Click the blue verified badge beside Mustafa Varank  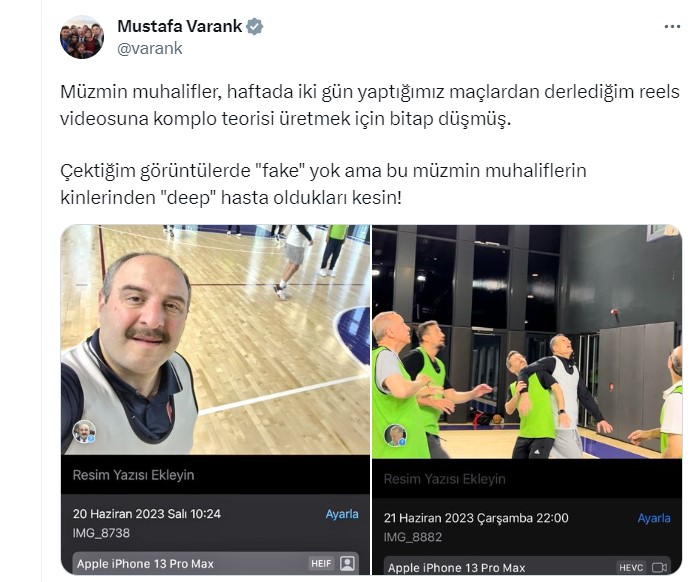click(x=255, y=27)
